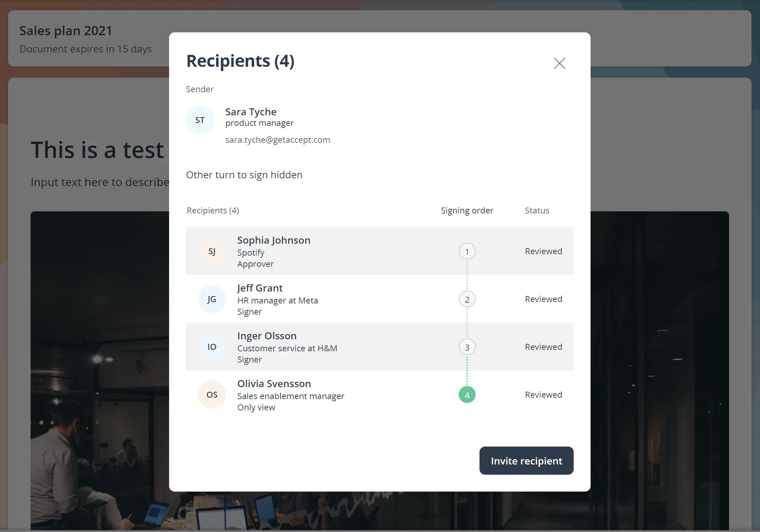Click Jeff Grant's JG avatar
This screenshot has width=760, height=532.
[212, 299]
